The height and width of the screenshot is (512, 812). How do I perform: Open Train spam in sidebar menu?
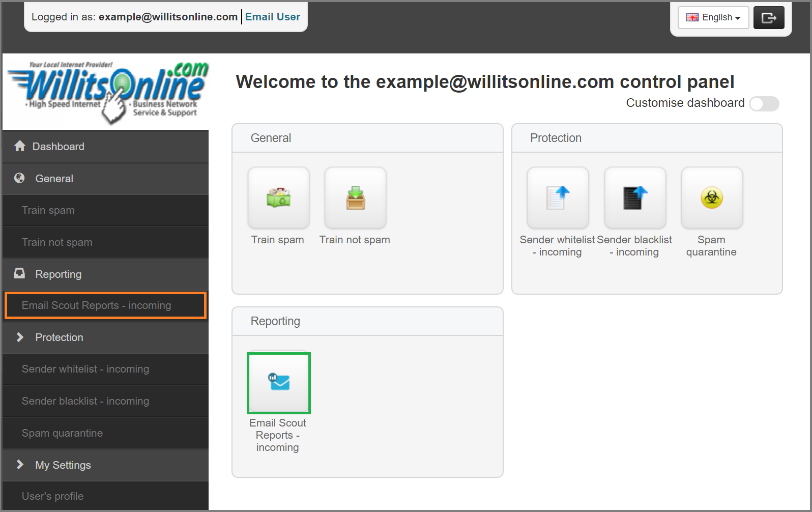pos(105,210)
